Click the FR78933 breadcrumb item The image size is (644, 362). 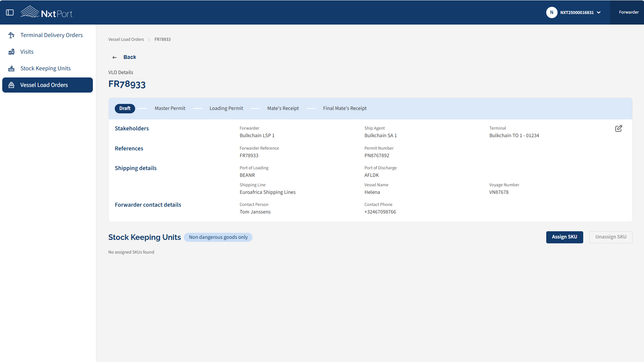pos(162,39)
